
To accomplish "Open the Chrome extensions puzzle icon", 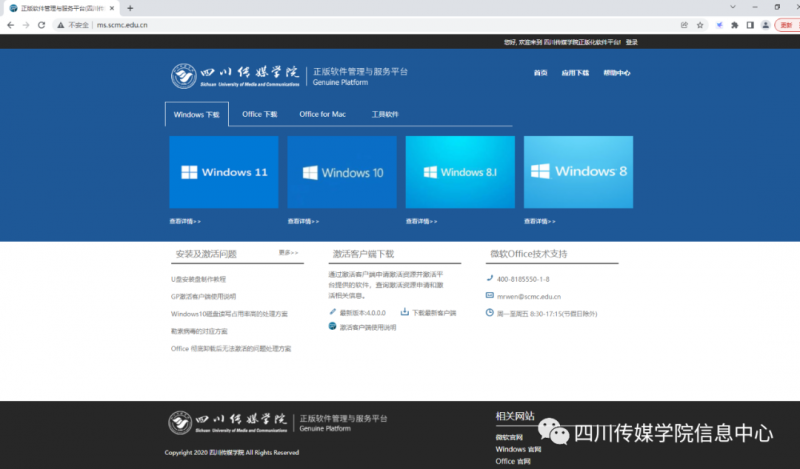I will pos(734,25).
